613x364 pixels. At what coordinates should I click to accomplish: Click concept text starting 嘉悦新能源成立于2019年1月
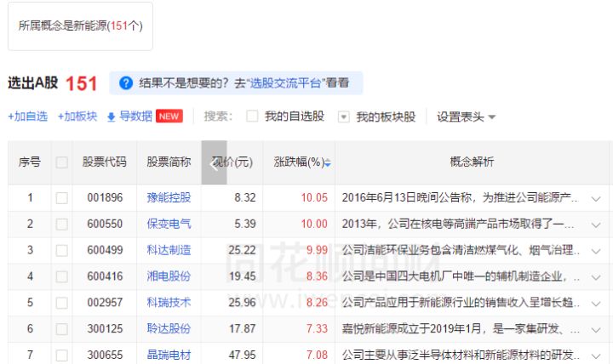[x=461, y=328]
